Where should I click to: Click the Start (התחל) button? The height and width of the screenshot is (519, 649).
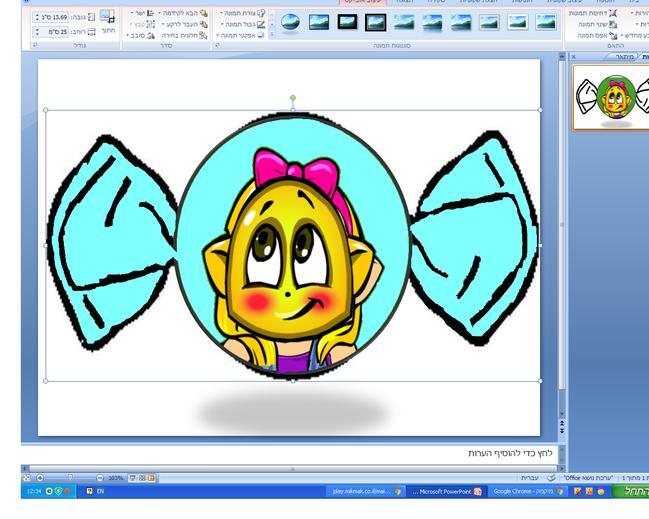point(632,491)
